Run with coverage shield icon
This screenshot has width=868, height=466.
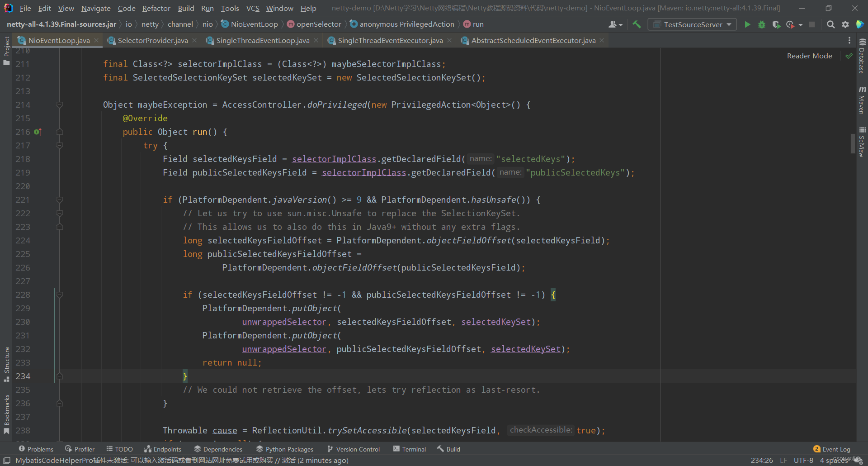pos(776,24)
